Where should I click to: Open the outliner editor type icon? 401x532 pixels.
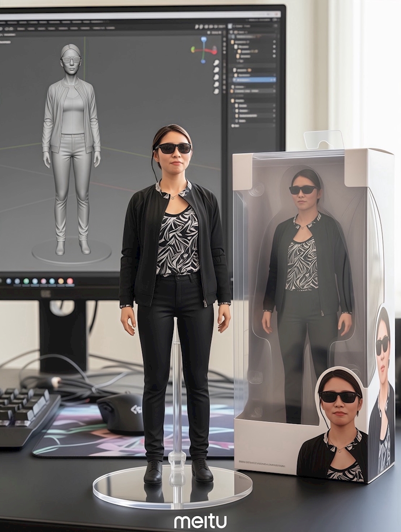(x=230, y=27)
